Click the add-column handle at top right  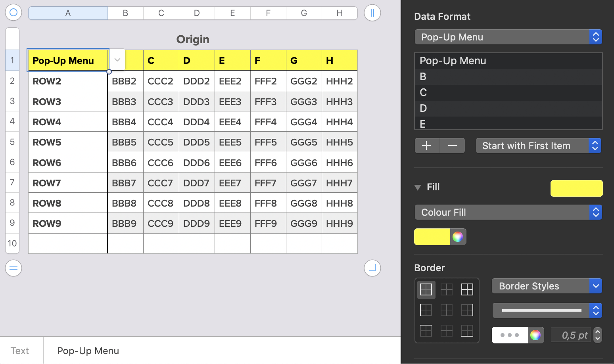click(x=372, y=13)
